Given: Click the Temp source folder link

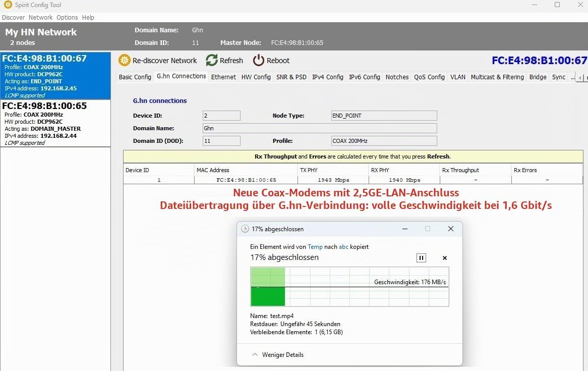Looking at the screenshot, I should pyautogui.click(x=315, y=247).
